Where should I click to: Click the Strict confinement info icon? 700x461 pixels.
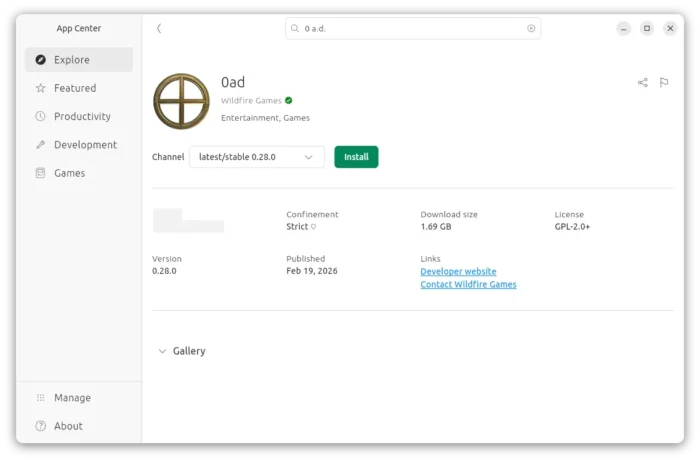click(x=313, y=227)
